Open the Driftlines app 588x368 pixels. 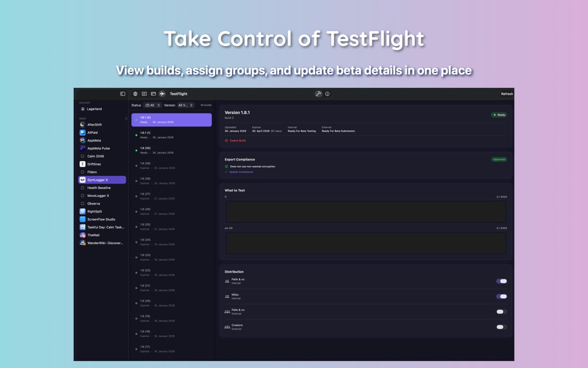click(102, 164)
